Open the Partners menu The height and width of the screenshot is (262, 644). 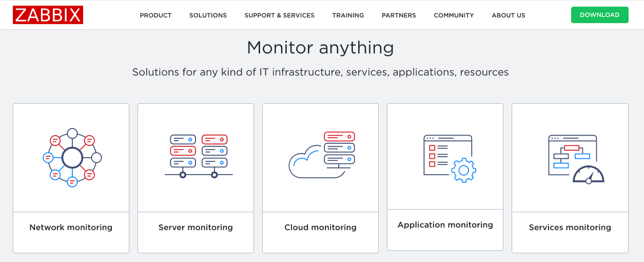tap(399, 15)
